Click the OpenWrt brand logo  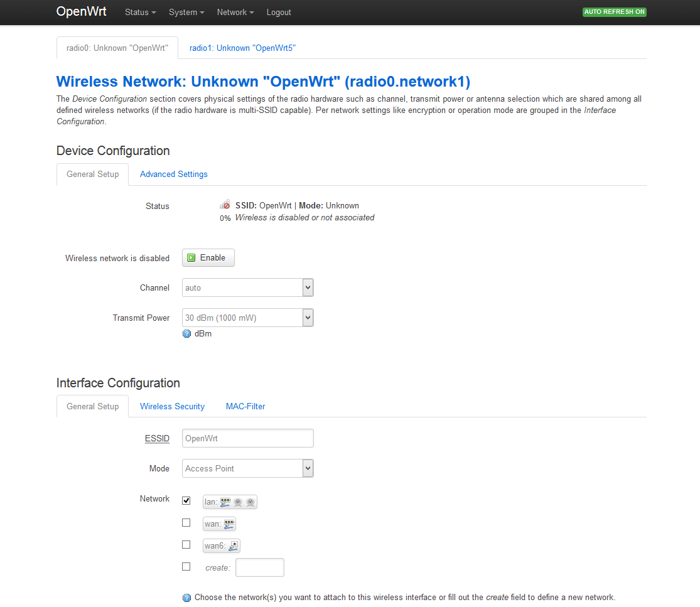coord(81,12)
